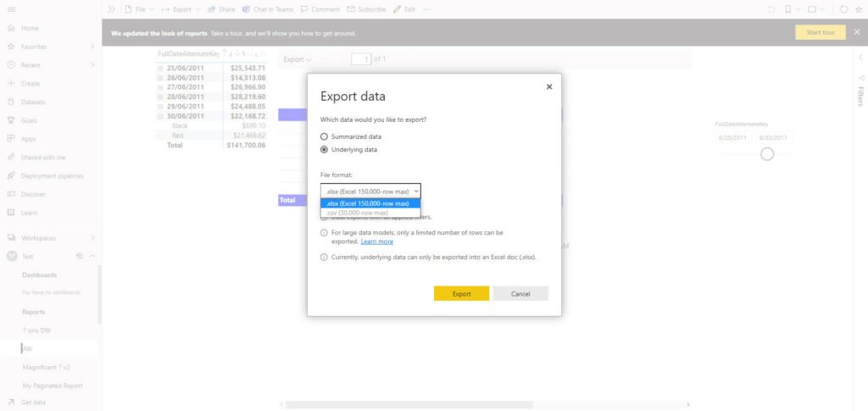
Task: Open Datasets in the left sidebar
Action: (26, 102)
